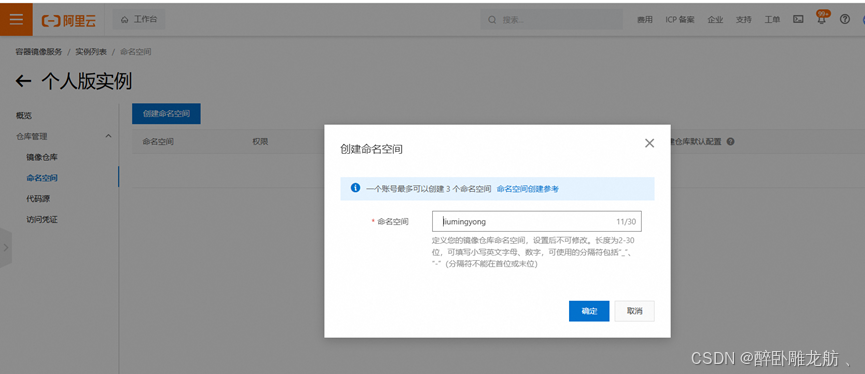The height and width of the screenshot is (374, 865).
Task: Click the help icon beside 仓库默认配置
Action: coord(730,142)
